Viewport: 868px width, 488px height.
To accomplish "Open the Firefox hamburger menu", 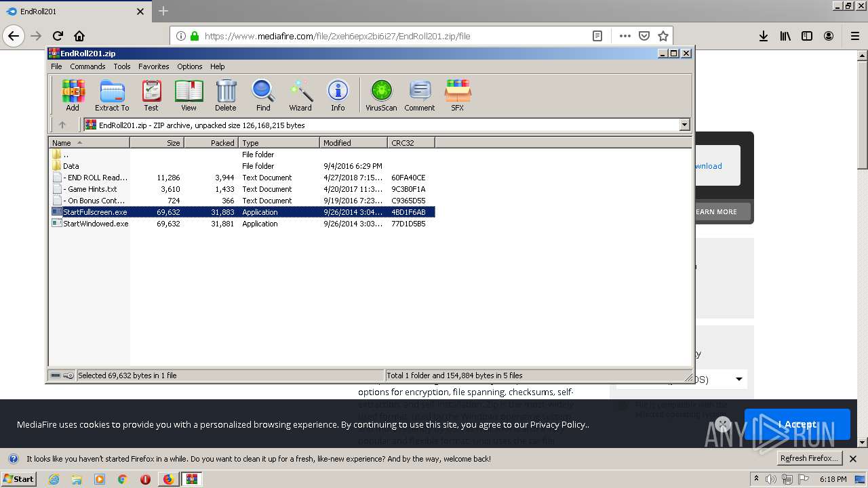I will pos(854,36).
